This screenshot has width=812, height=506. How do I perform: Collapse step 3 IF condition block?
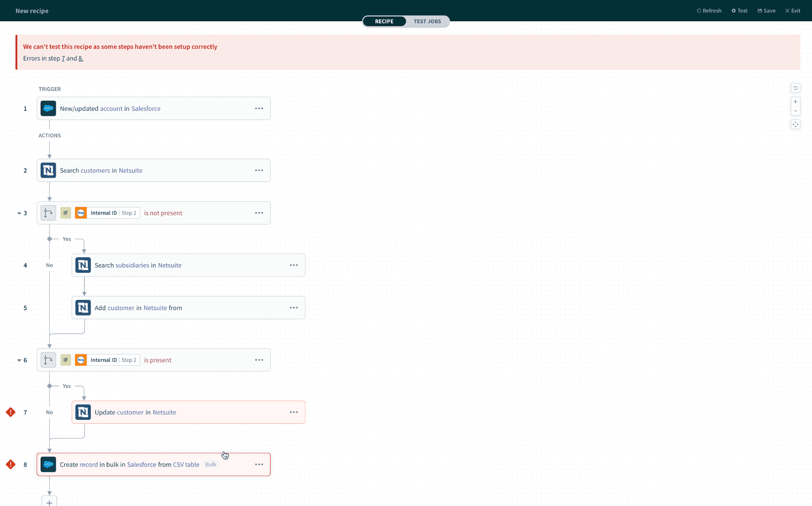(19, 213)
